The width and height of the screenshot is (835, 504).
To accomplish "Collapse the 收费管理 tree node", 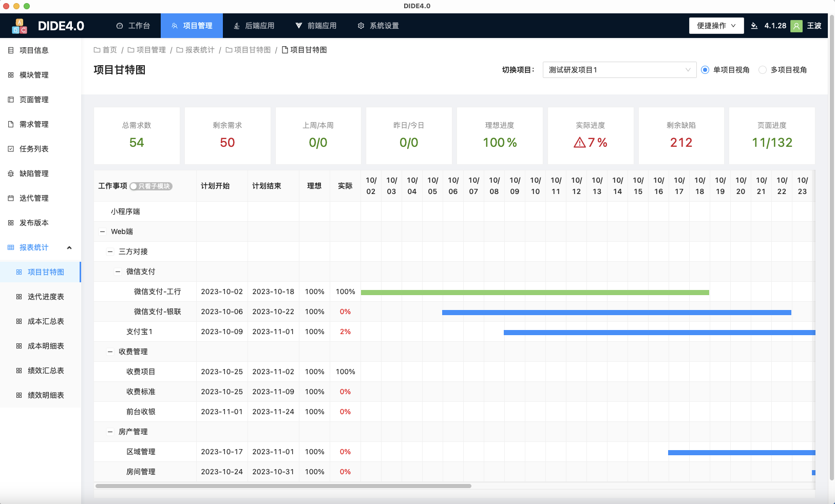I will 110,352.
